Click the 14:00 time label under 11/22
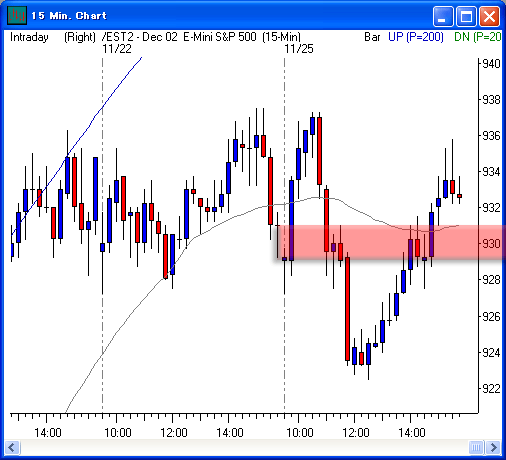 230,433
